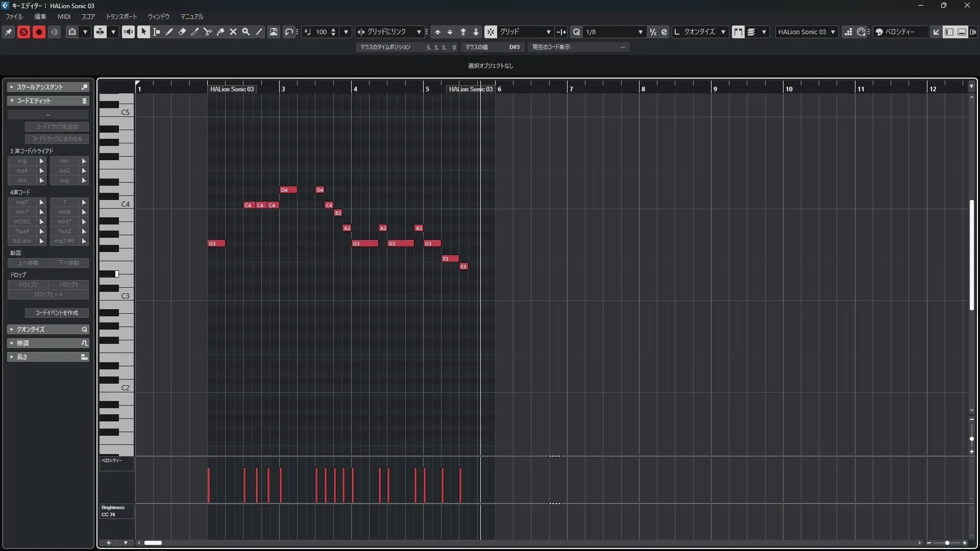Toggle Solo Editor button
Image resolution: width=980 pixels, height=551 pixels.
click(x=23, y=32)
